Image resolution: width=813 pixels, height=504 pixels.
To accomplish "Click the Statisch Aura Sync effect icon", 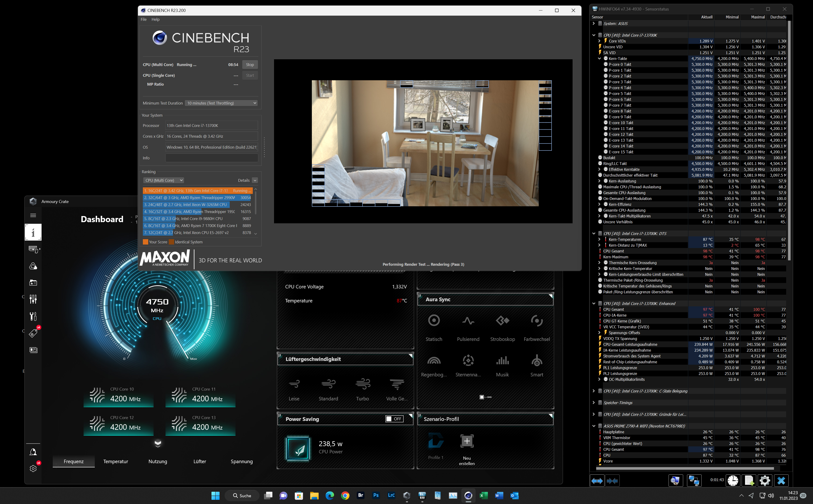I will 434,321.
